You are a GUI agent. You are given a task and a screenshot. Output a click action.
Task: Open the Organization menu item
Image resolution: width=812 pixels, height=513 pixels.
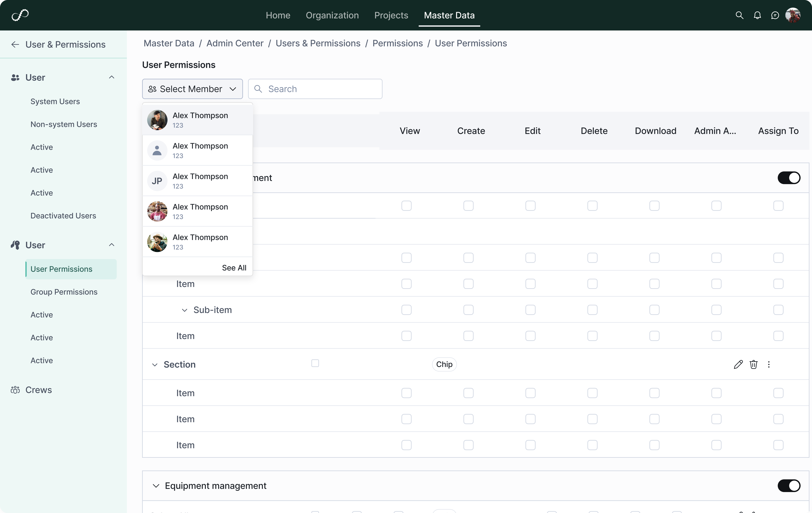pyautogui.click(x=332, y=15)
